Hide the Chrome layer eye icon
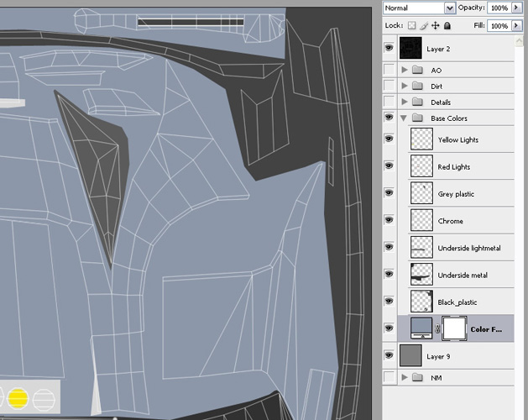This screenshot has width=528, height=420. pos(389,221)
